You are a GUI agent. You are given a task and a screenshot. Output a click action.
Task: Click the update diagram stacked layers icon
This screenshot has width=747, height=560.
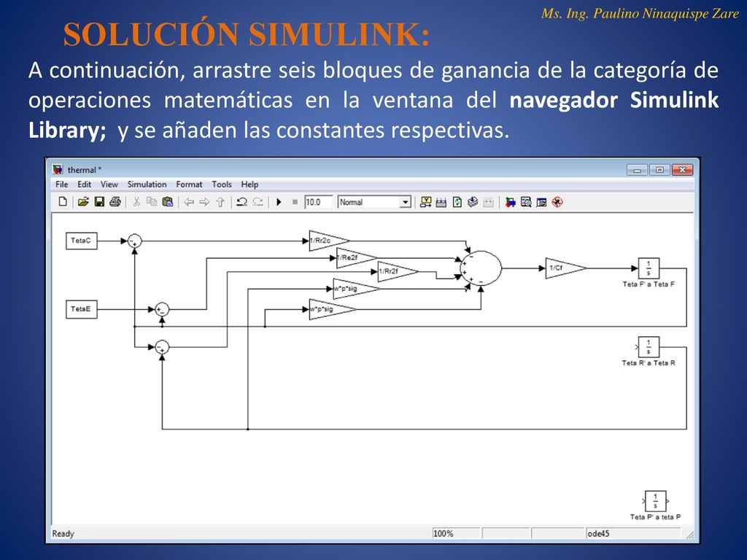(473, 202)
